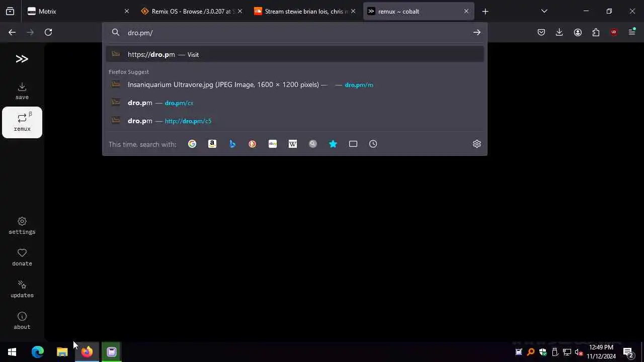Select the remux beta tab in sidebar

coord(22,122)
